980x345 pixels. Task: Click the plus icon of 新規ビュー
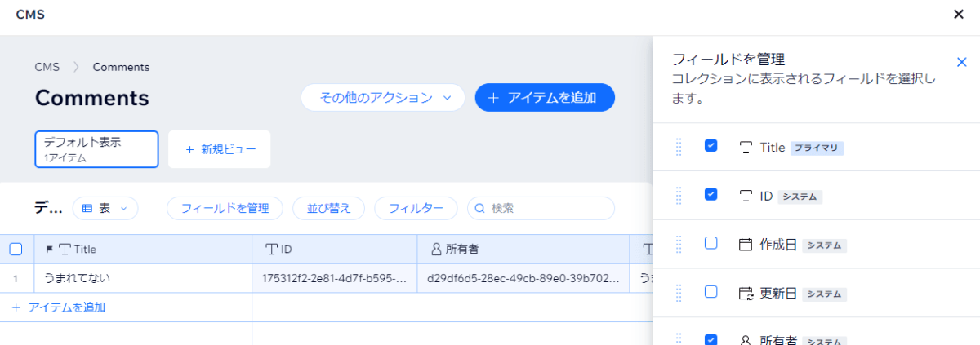point(189,149)
